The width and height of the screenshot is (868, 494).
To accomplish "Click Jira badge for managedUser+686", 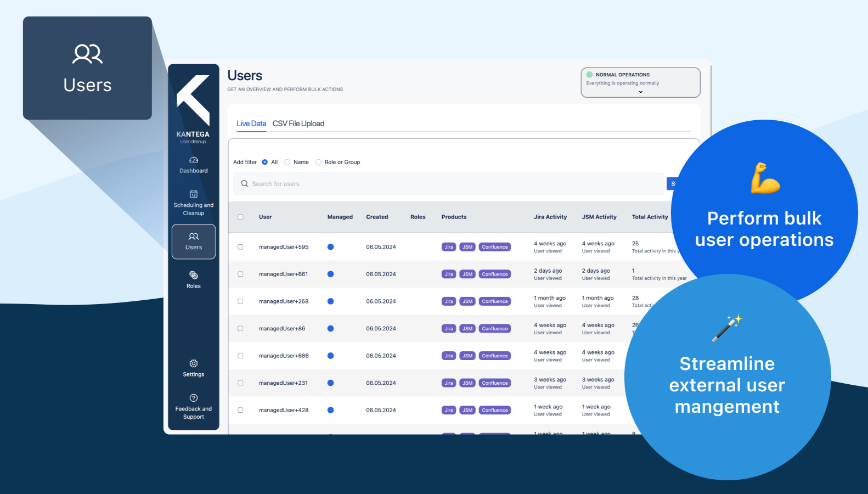I will point(449,356).
